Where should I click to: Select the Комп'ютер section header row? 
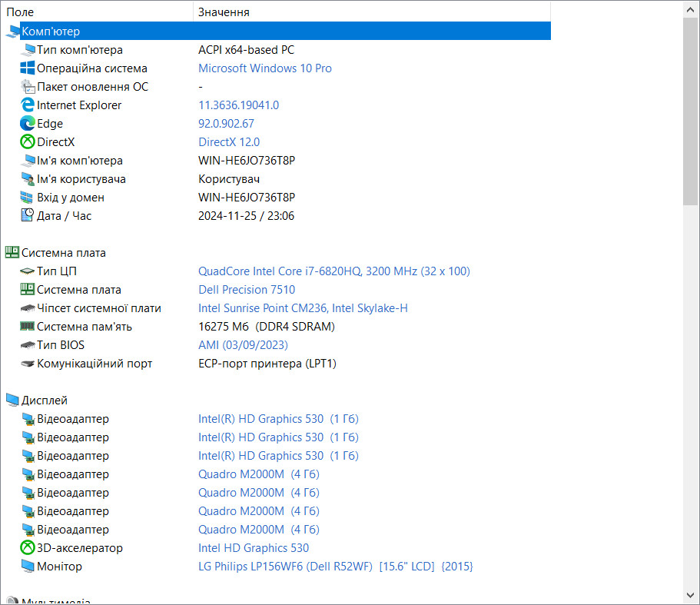[x=277, y=32]
